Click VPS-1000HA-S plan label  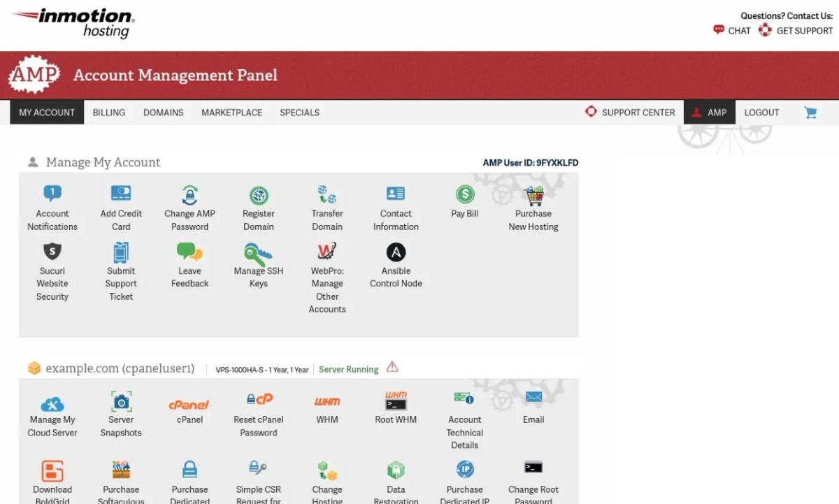pos(261,370)
